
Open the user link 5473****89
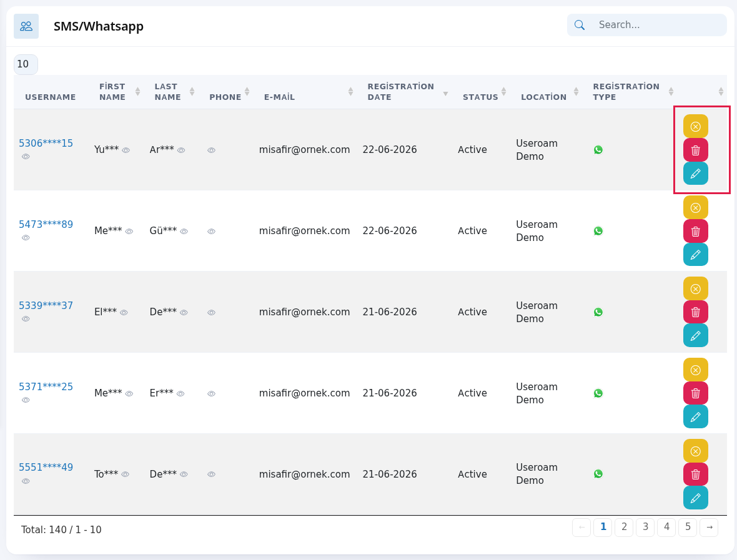(x=46, y=225)
